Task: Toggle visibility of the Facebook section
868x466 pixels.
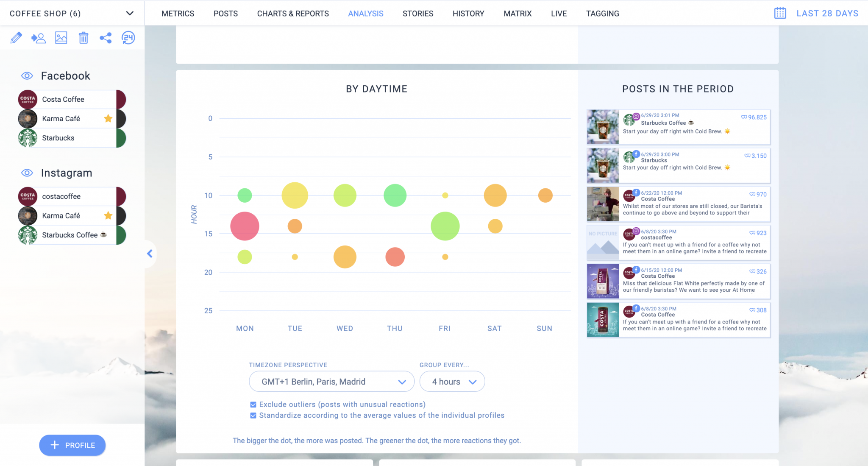Action: 27,75
